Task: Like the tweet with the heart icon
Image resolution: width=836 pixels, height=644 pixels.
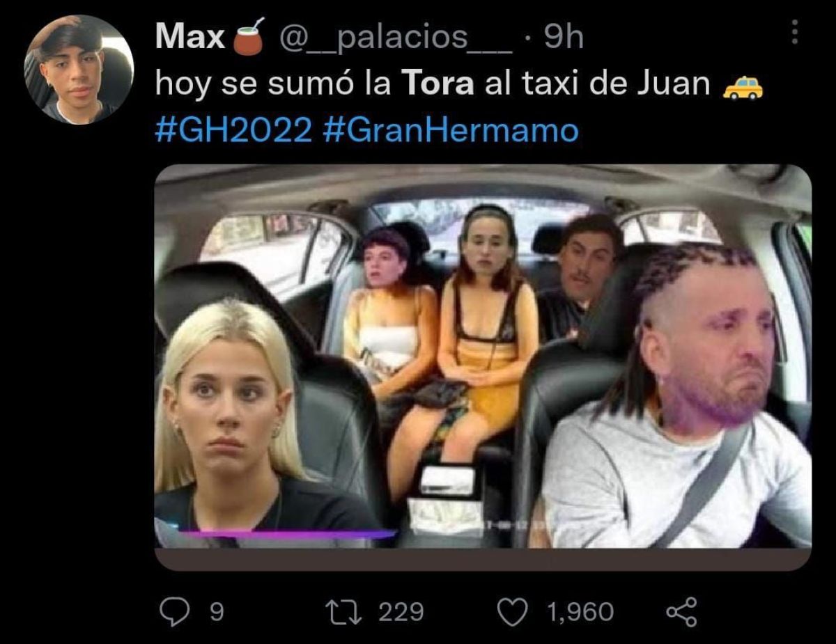Action: tap(513, 612)
